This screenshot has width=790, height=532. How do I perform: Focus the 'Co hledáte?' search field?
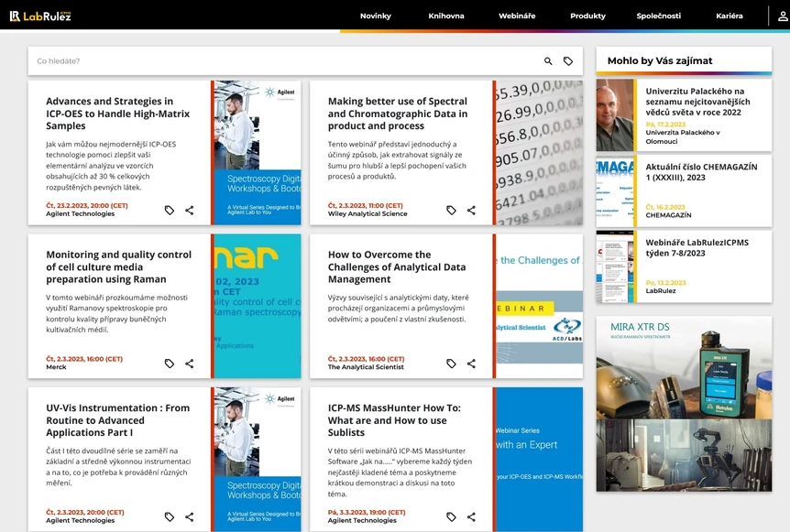click(x=285, y=61)
